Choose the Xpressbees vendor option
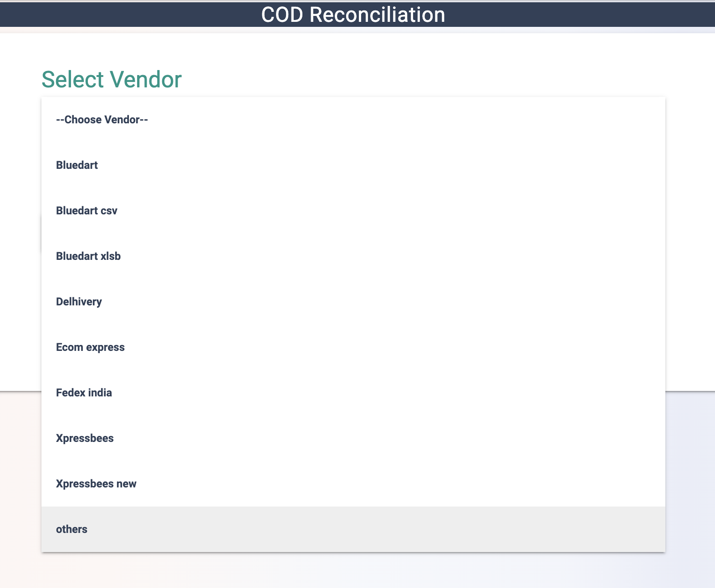 point(353,438)
